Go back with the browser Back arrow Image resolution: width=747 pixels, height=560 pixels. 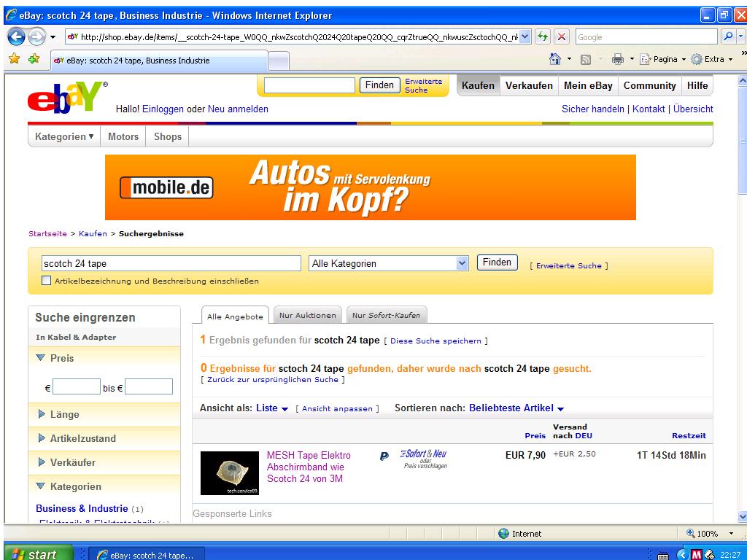tap(16, 36)
